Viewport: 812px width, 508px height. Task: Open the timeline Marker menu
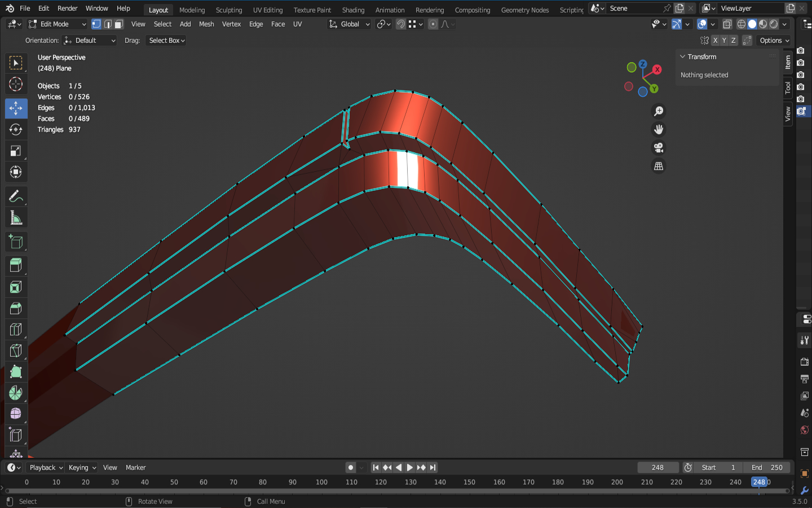pyautogui.click(x=135, y=467)
